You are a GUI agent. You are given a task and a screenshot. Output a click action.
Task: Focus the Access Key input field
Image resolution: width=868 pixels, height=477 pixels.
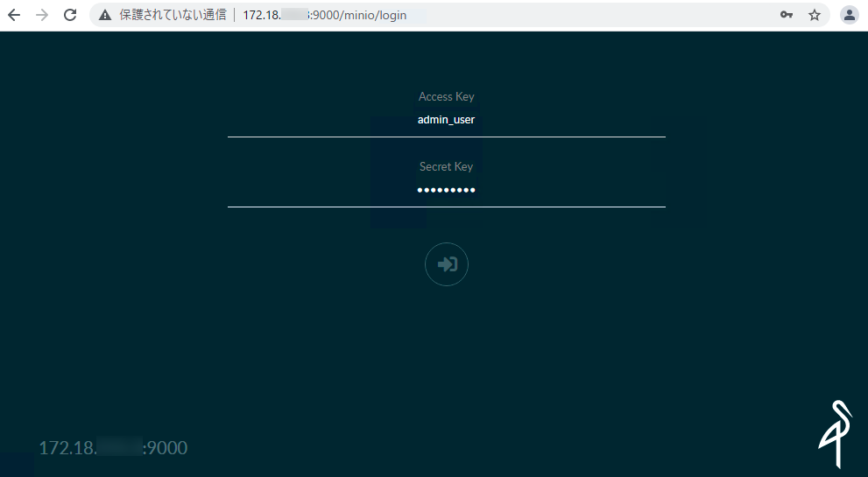point(446,120)
